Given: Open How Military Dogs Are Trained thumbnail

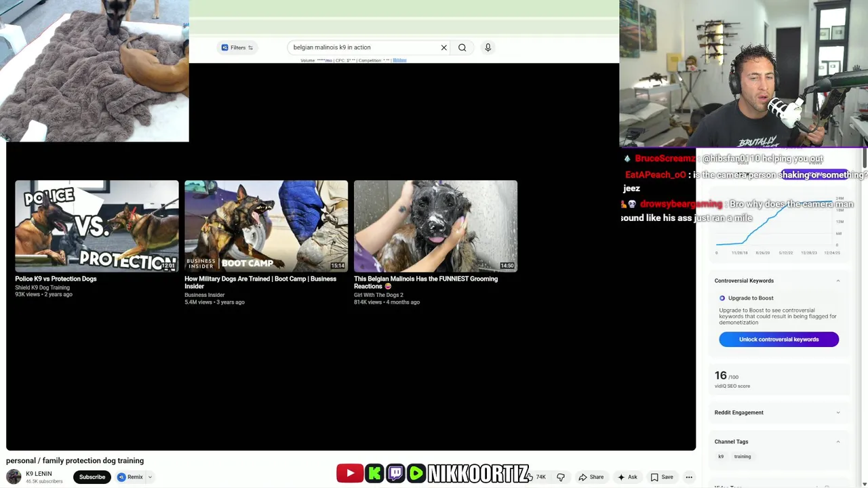Looking at the screenshot, I should tap(267, 226).
